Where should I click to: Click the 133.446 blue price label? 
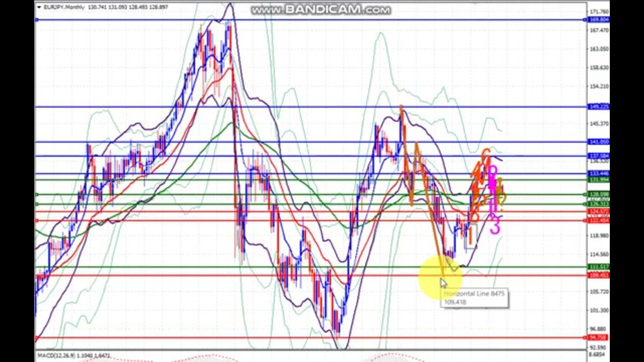599,174
